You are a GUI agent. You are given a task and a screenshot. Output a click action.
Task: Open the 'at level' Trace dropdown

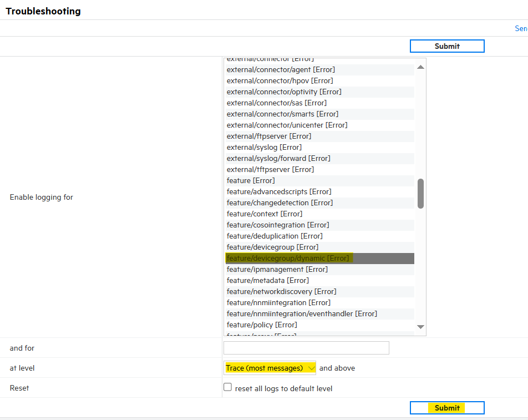270,368
